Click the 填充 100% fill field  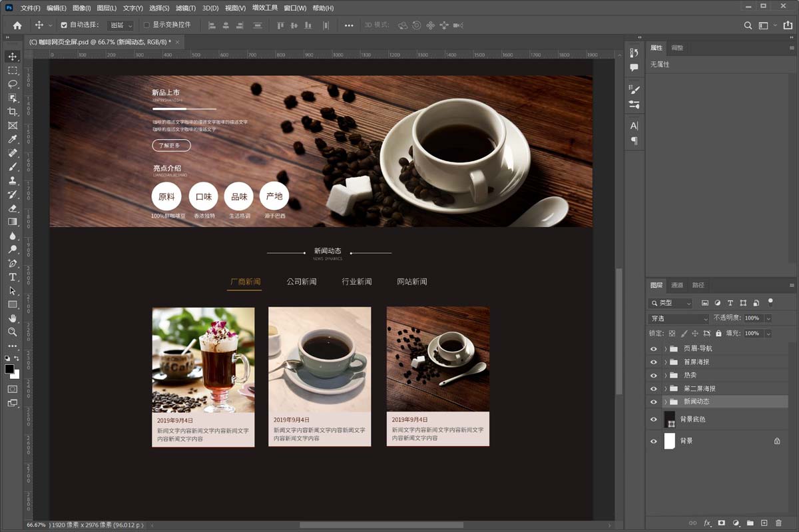(752, 333)
